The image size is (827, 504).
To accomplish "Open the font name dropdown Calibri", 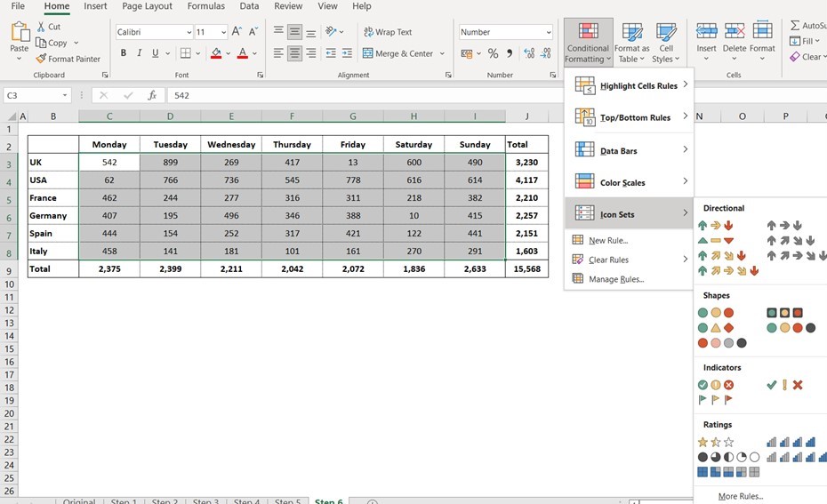I will (189, 33).
